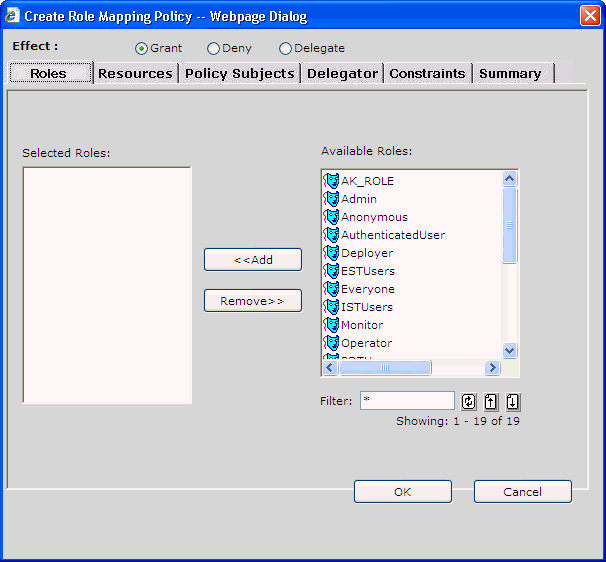Select the AuthenticatedUser role name
Image resolution: width=606 pixels, height=562 pixels.
tap(393, 235)
